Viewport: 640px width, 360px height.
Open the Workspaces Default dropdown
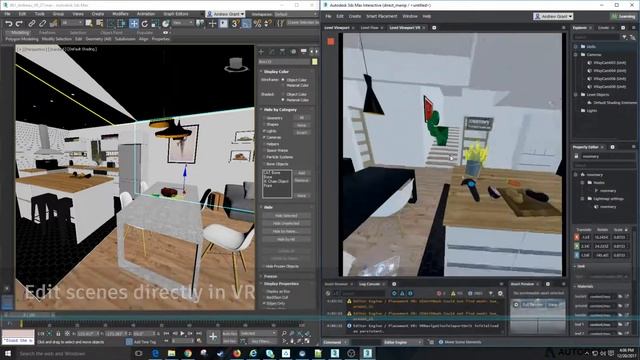point(295,14)
